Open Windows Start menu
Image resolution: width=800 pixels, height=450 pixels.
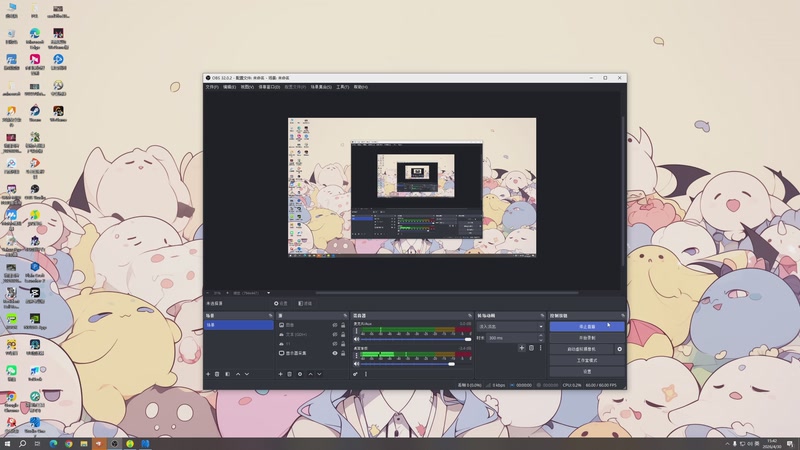coord(7,444)
